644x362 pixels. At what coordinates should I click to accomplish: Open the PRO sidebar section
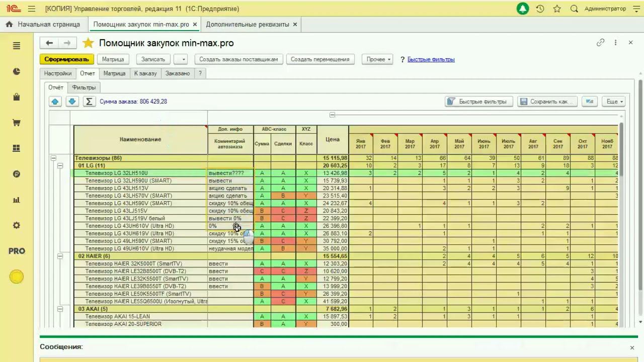pyautogui.click(x=17, y=251)
